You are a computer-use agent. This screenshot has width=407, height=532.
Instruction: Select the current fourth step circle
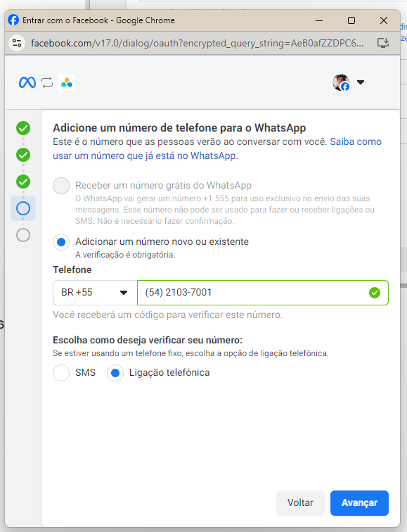click(23, 208)
